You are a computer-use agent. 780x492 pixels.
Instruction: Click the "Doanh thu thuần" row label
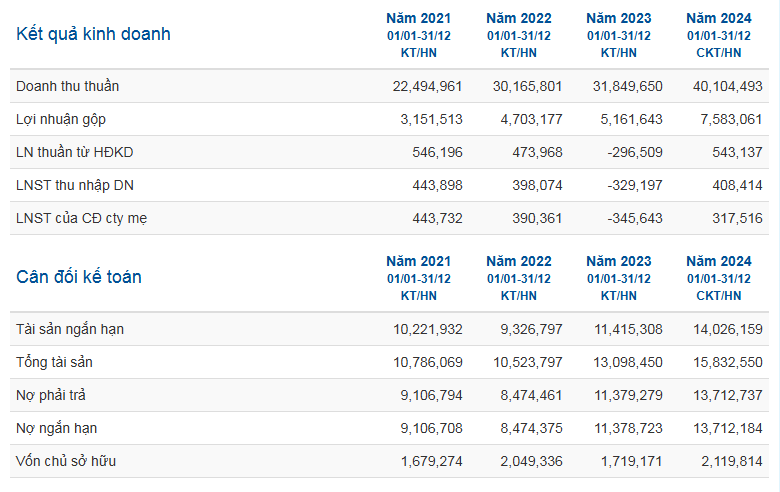[67, 86]
